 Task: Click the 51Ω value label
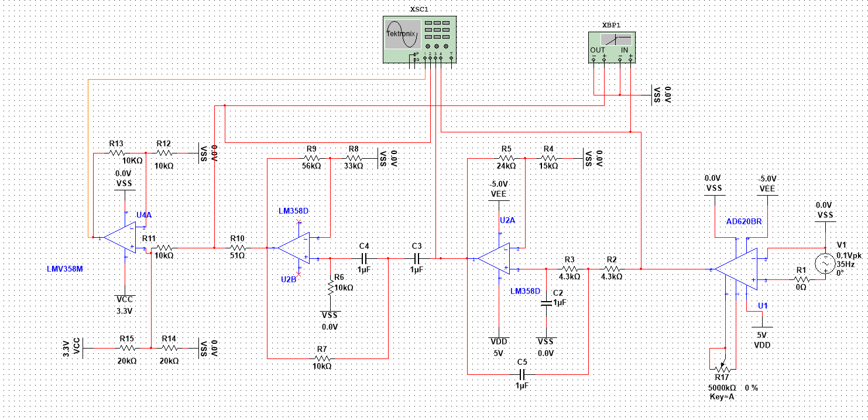click(237, 256)
